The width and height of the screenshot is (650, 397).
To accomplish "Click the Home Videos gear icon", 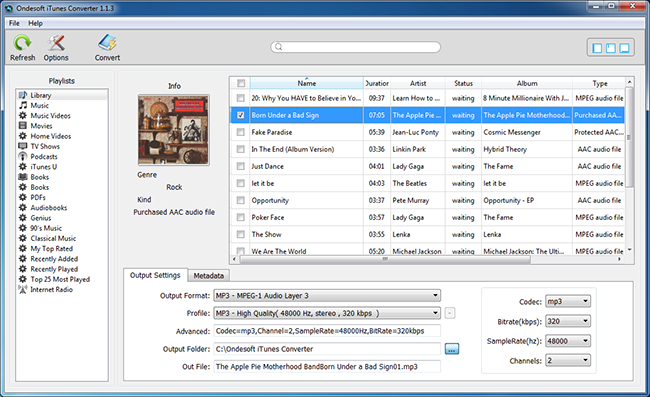I will coord(23,136).
